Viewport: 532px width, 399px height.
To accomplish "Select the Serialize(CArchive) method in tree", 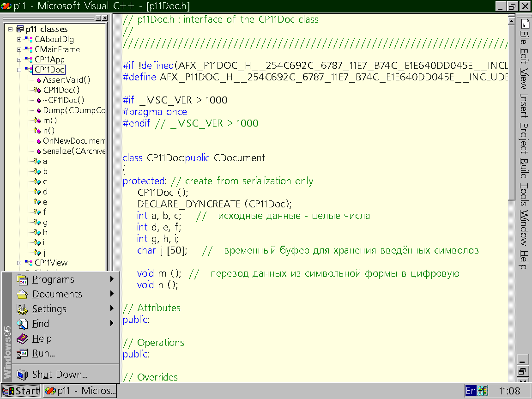I will point(74,151).
